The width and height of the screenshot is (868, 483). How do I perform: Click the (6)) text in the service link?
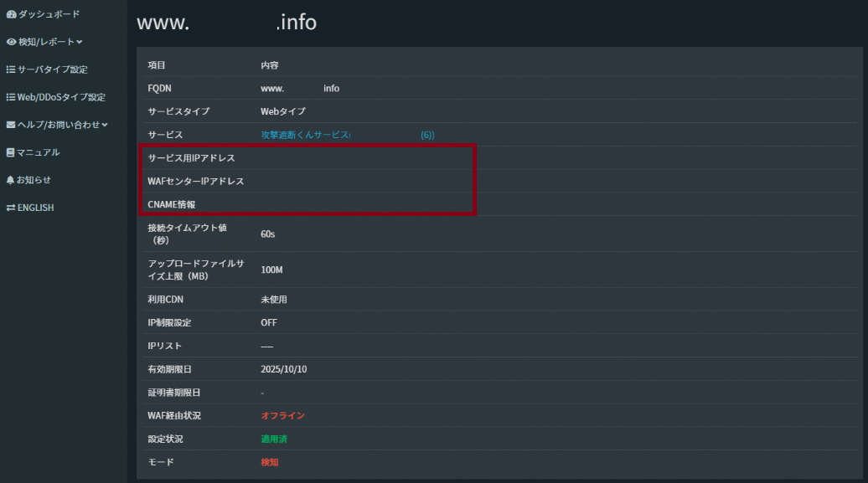[x=427, y=135]
